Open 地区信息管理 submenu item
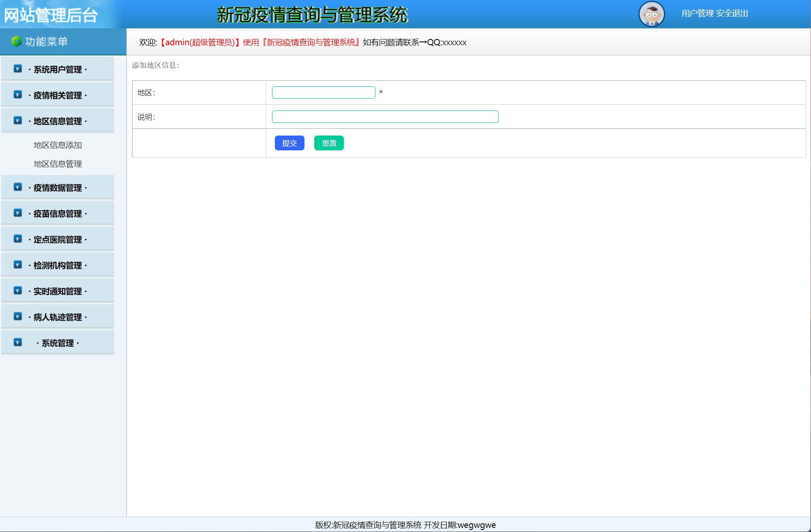The width and height of the screenshot is (811, 532). click(x=58, y=164)
